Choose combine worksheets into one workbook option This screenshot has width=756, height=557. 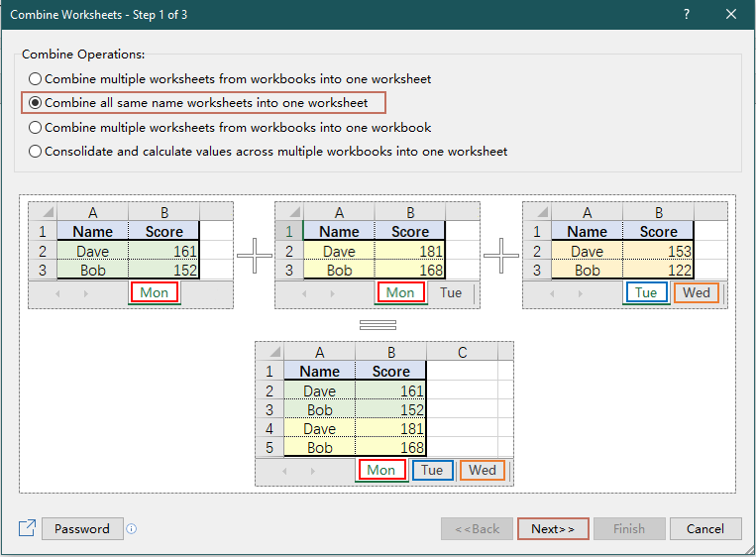[37, 128]
